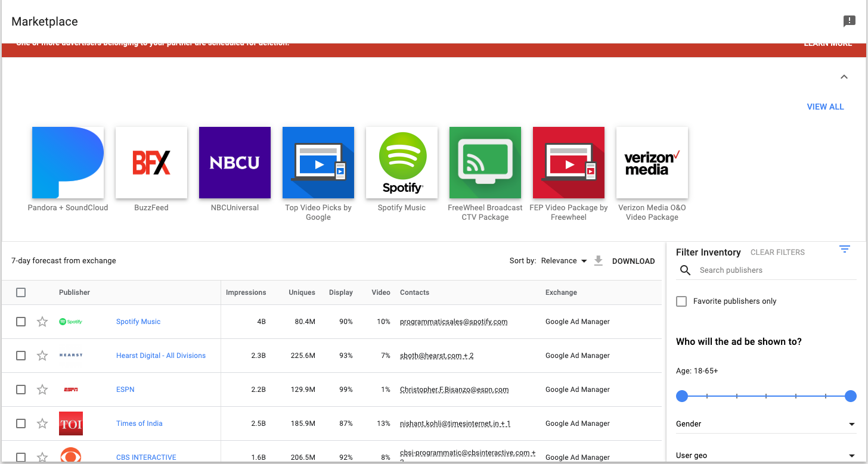Image resolution: width=868 pixels, height=464 pixels.
Task: Check the select-all checkbox in the table header
Action: tap(21, 292)
